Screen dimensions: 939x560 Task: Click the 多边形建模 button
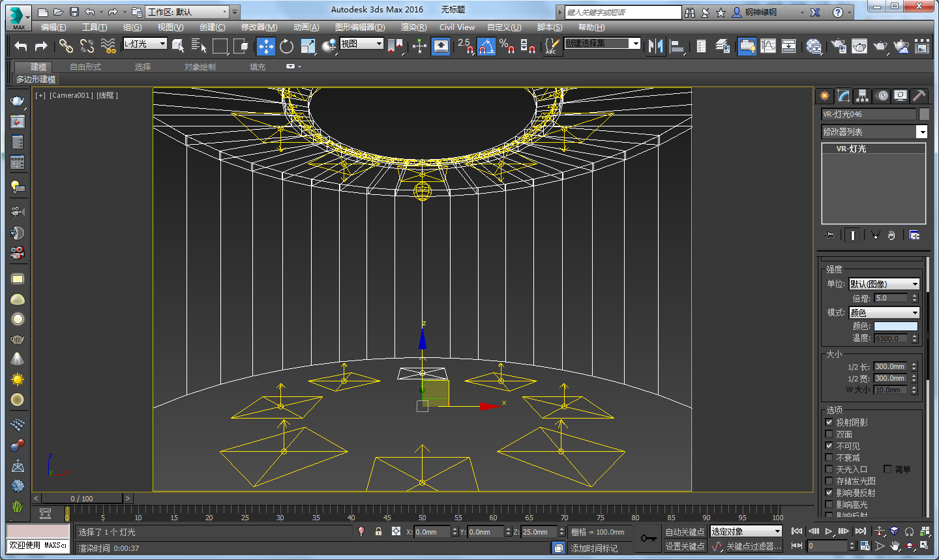click(x=36, y=80)
